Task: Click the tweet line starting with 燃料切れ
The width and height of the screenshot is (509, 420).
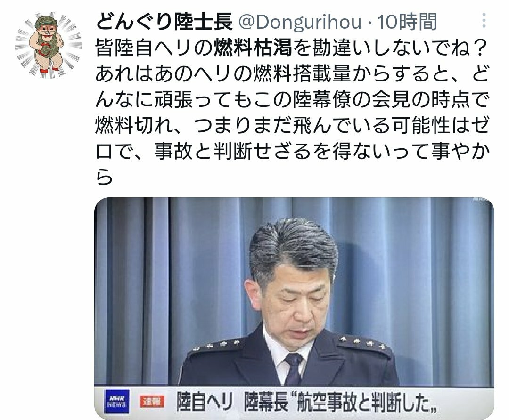Action: pos(292,126)
